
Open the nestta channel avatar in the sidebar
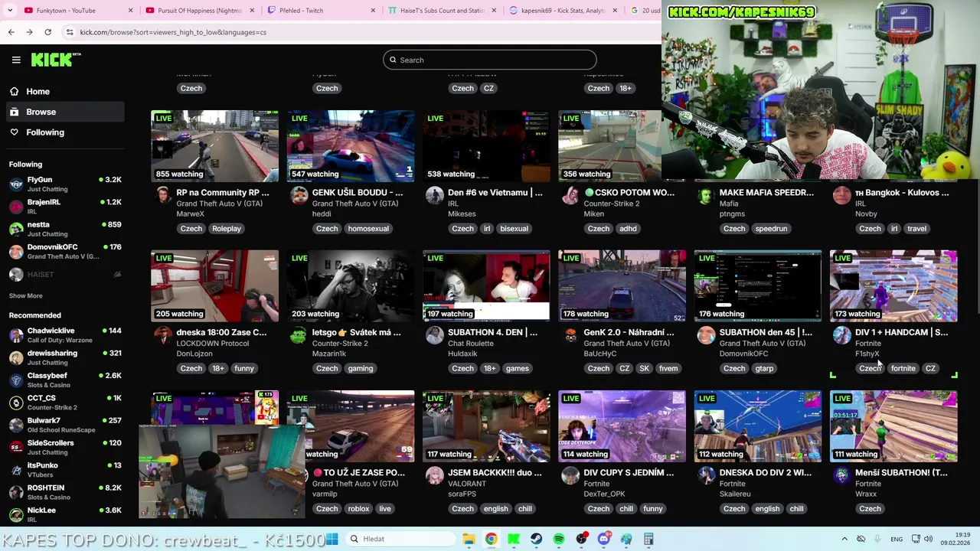point(16,229)
